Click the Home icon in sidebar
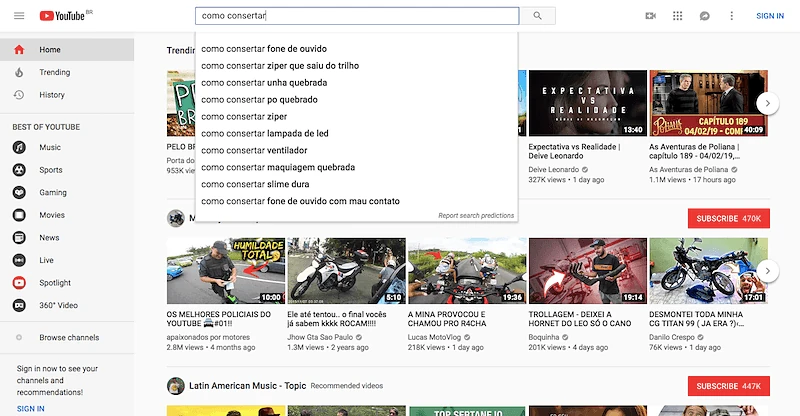The image size is (800, 416). point(19,50)
